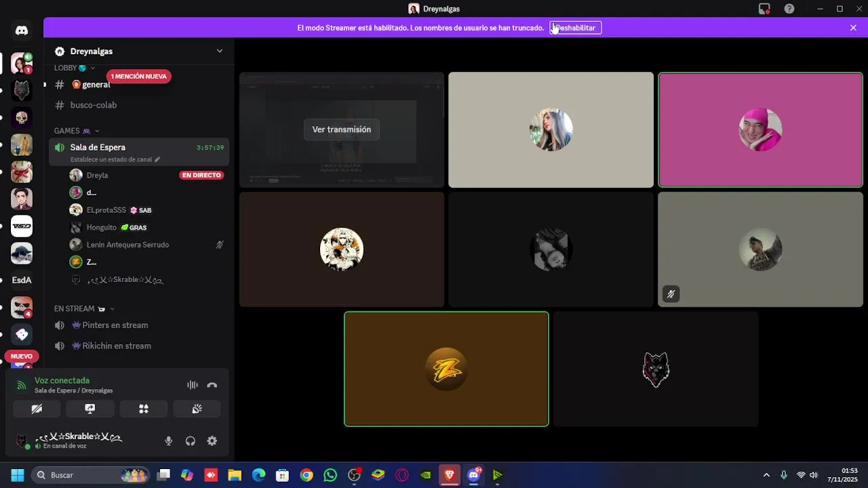The height and width of the screenshot is (488, 868).
Task: Jump to 1 MENCIÓN NUEVA
Action: pos(139,77)
